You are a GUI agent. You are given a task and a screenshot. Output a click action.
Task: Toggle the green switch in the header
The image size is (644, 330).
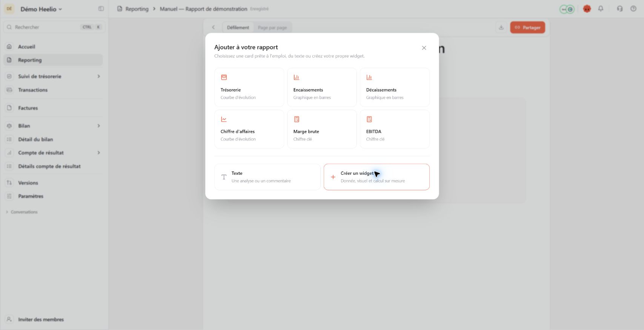pos(567,9)
